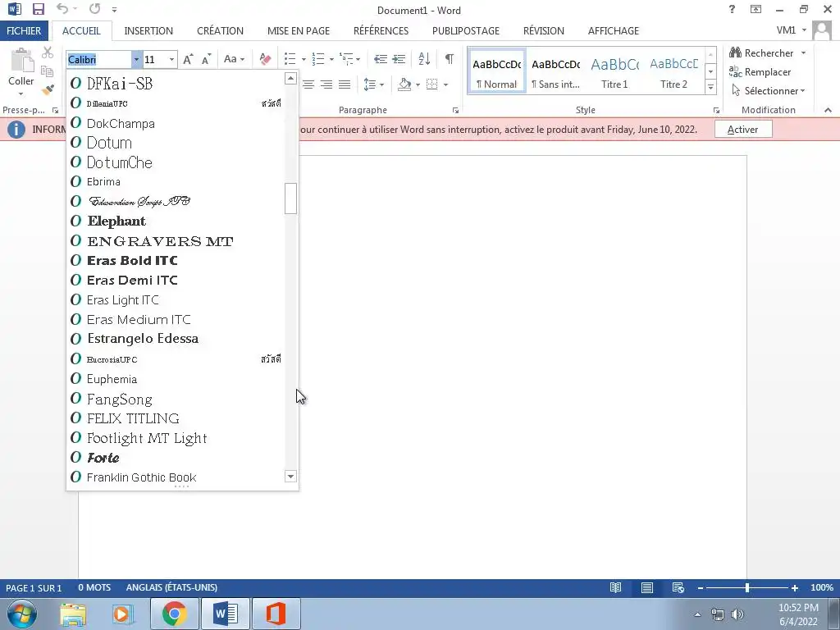Expand the Rechercher dropdown arrow
Screen dimensions: 840x630
click(x=803, y=52)
